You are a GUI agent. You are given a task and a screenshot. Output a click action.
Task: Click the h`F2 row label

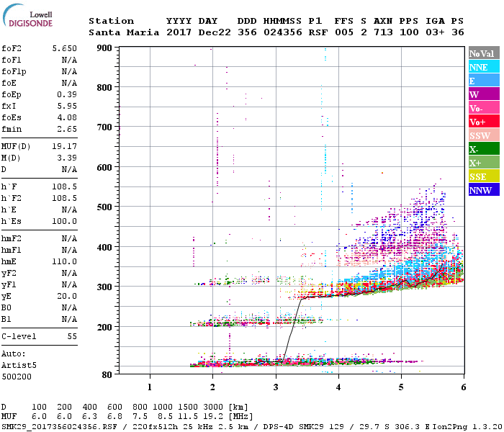[12, 198]
